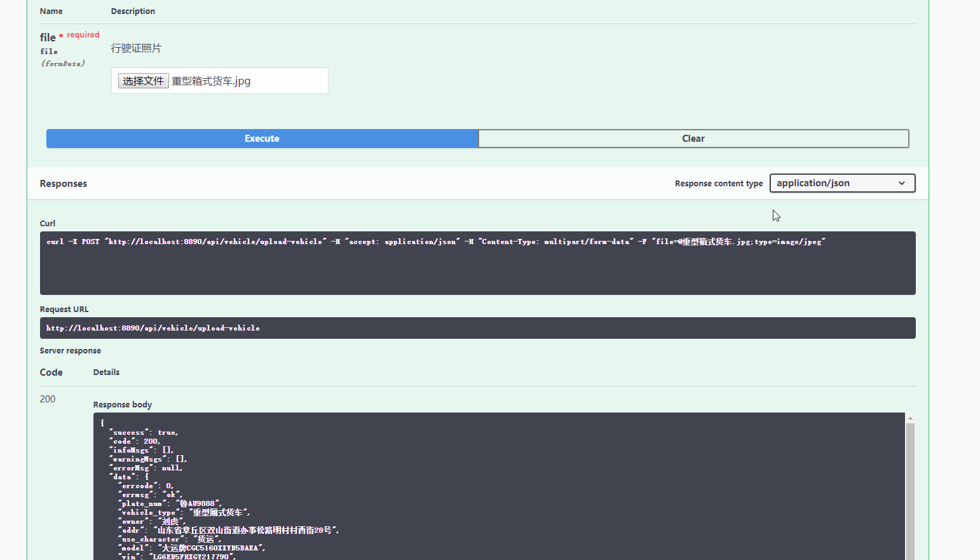Open the Response content type dropdown
980x560 pixels.
pos(841,183)
